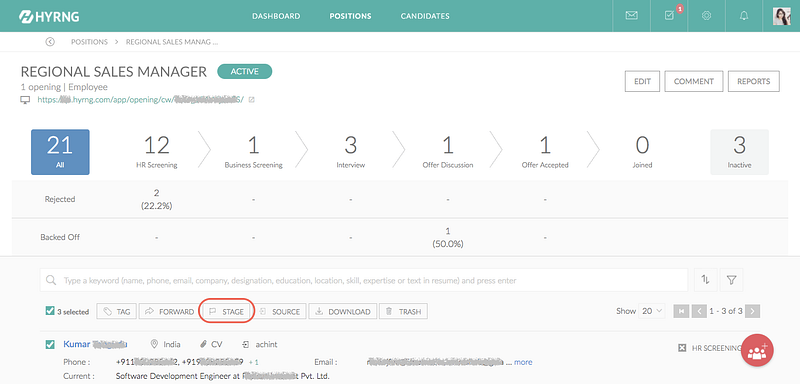The width and height of the screenshot is (800, 384).
Task: Click the Backed Off 1 (50.0%) cell
Action: (447, 237)
